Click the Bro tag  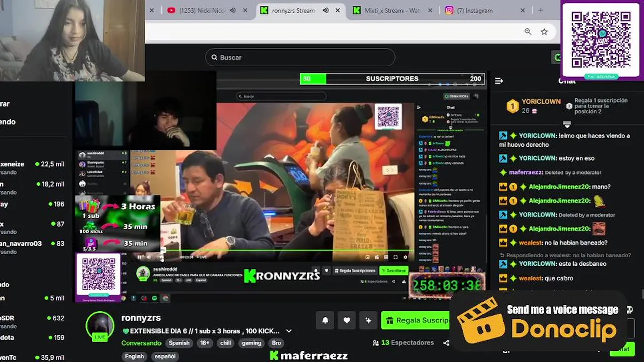(276, 343)
